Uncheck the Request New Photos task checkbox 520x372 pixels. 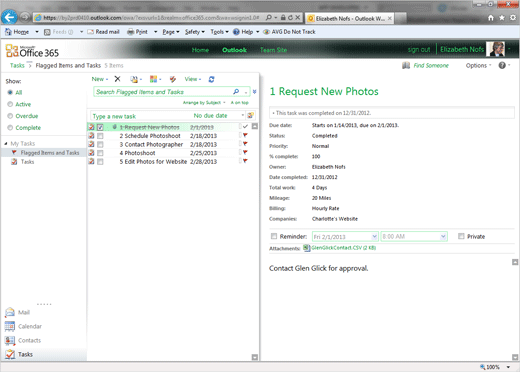(x=100, y=127)
